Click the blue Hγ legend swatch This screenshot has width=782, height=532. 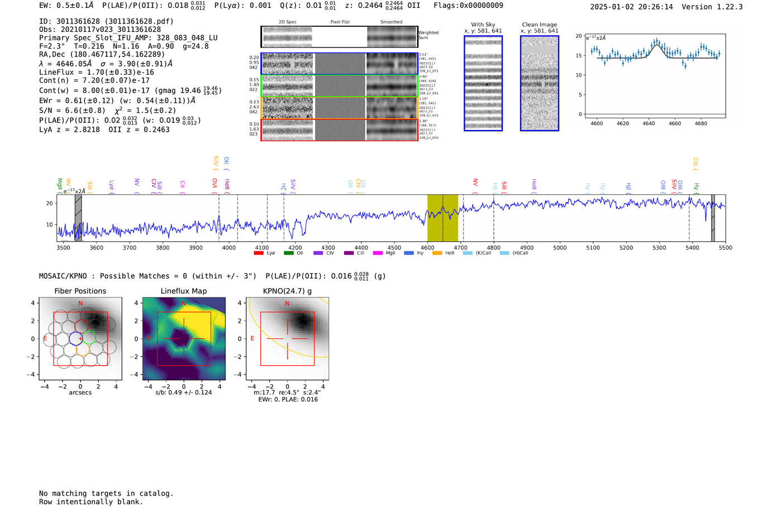(409, 253)
